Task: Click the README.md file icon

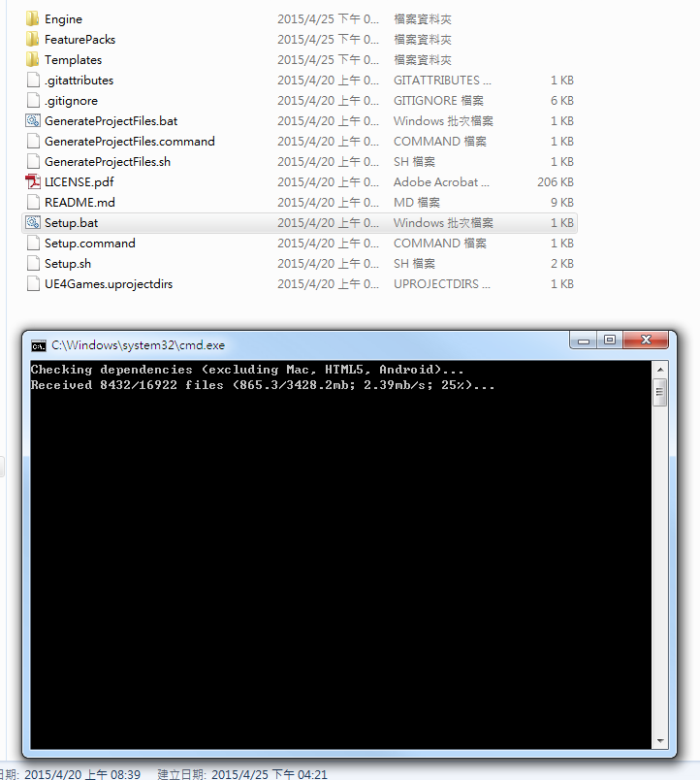Action: [x=33, y=203]
